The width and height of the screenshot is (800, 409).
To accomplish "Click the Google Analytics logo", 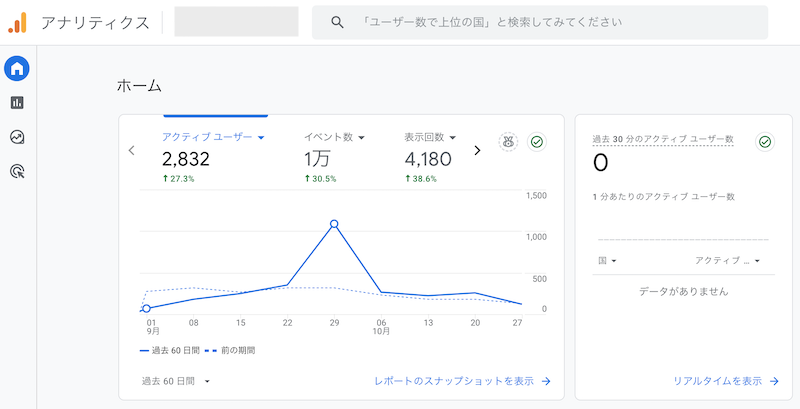I will point(18,22).
